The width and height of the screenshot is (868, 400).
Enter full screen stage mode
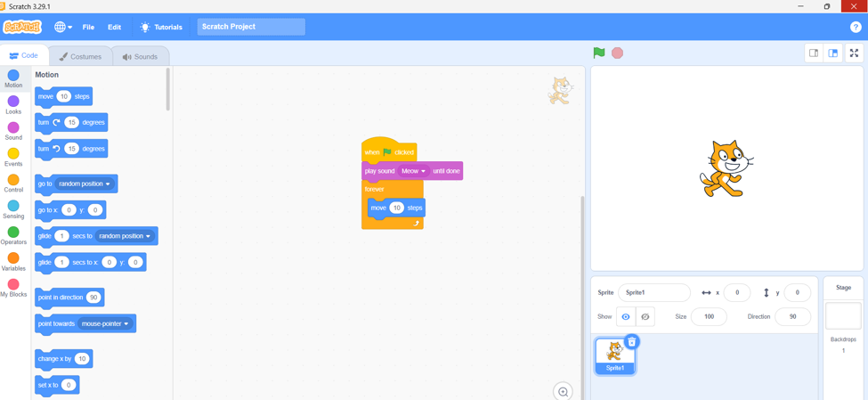point(855,53)
